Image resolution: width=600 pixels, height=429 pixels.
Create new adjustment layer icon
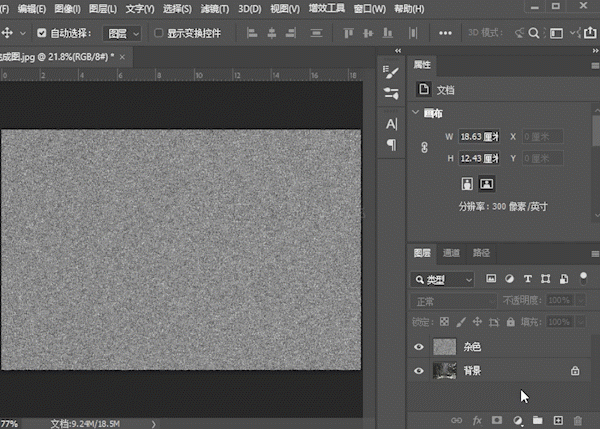[x=518, y=421]
